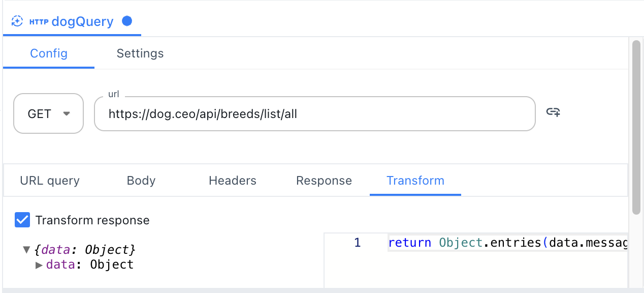The image size is (644, 293).
Task: Open the GET method dropdown
Action: click(x=48, y=113)
